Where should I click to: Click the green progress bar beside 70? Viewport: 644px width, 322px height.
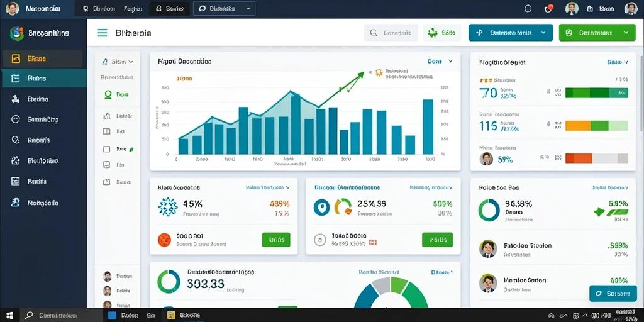pyautogui.click(x=596, y=93)
